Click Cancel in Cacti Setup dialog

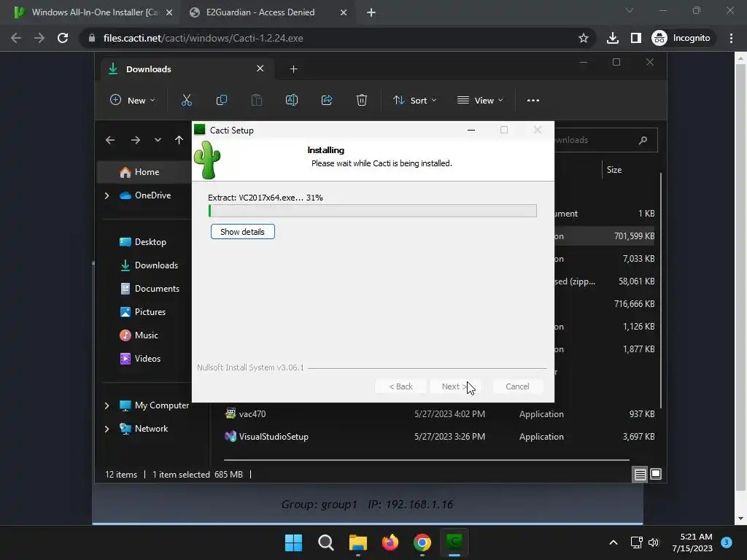tap(517, 386)
